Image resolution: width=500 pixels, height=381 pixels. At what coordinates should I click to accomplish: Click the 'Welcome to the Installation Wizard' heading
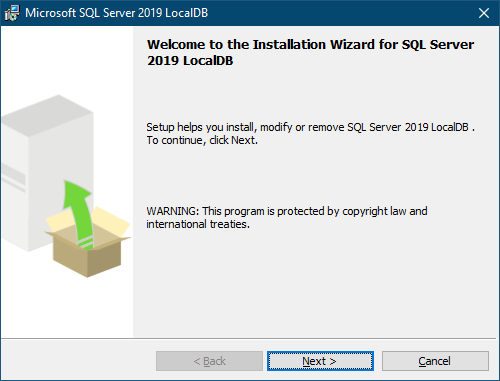coord(310,52)
